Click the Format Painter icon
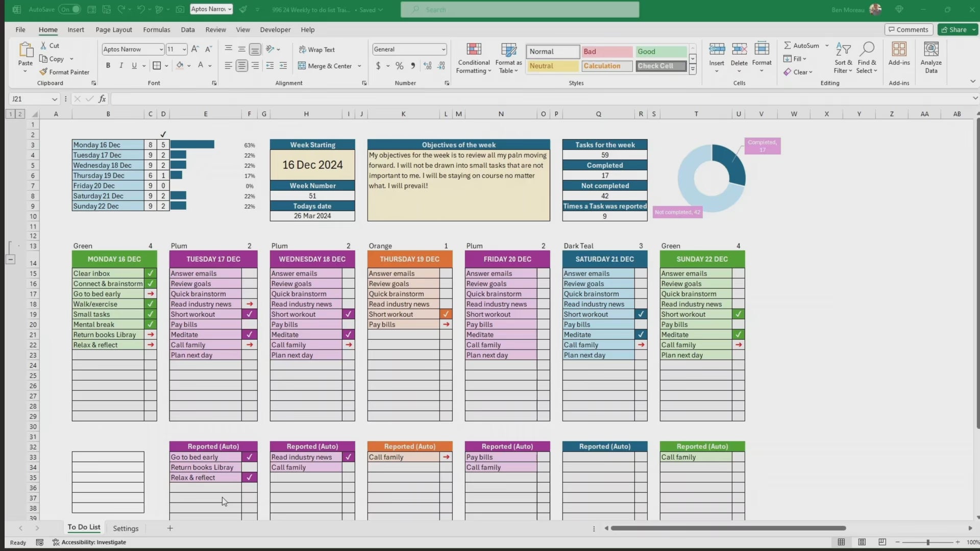This screenshot has height=551, width=980. tap(44, 72)
